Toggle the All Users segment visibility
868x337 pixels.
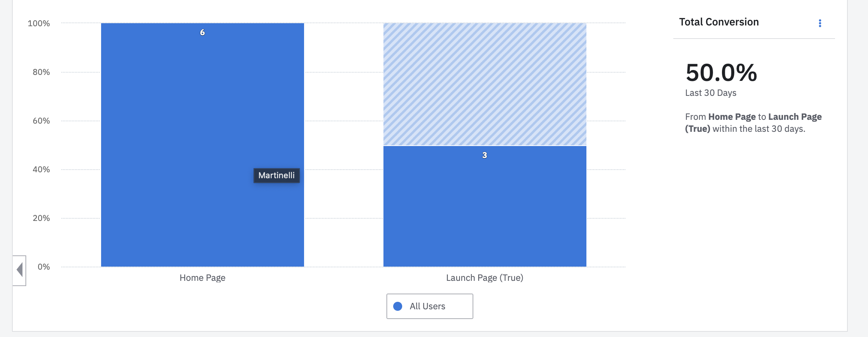430,306
